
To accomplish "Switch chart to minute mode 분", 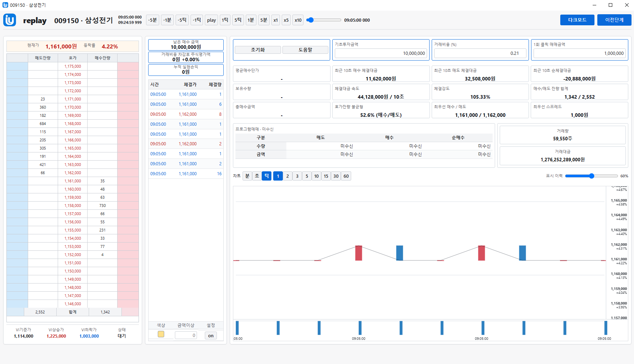I will click(248, 176).
